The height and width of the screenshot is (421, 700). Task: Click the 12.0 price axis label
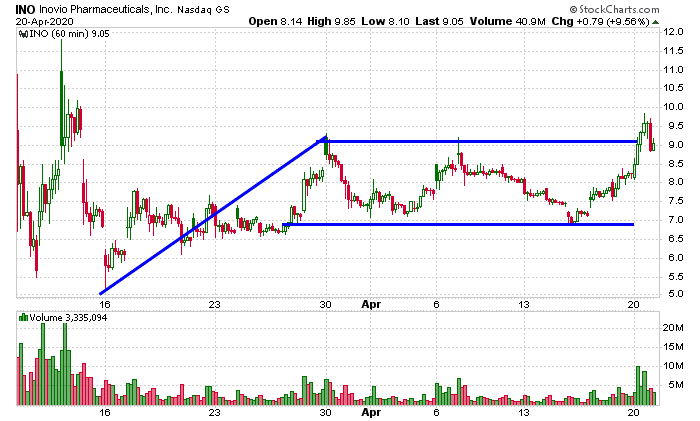coord(673,32)
